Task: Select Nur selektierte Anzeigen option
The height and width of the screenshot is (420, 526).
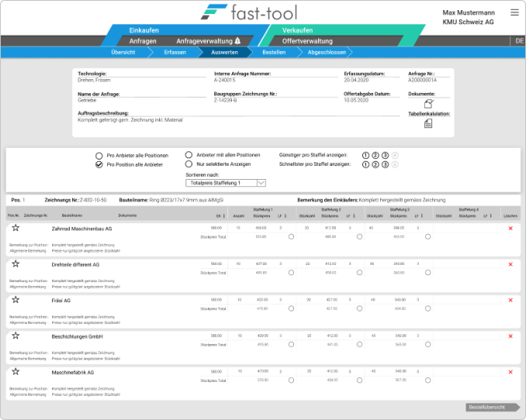Action: (189, 164)
